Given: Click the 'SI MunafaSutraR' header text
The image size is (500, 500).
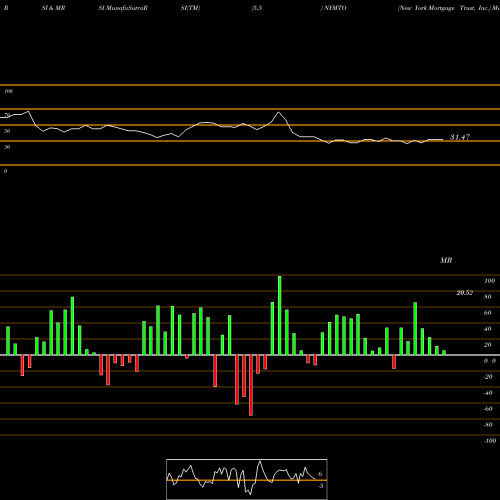Looking at the screenshot, I should tap(123, 8).
